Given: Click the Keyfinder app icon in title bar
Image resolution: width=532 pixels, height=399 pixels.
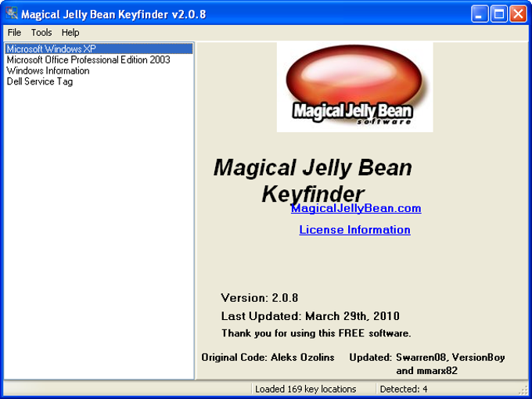Looking at the screenshot, I should point(11,13).
